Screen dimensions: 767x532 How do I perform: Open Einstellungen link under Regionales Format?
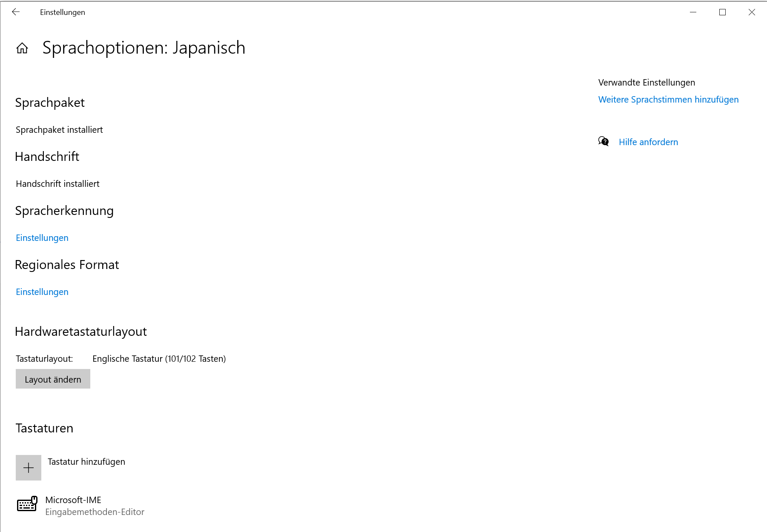coord(42,292)
